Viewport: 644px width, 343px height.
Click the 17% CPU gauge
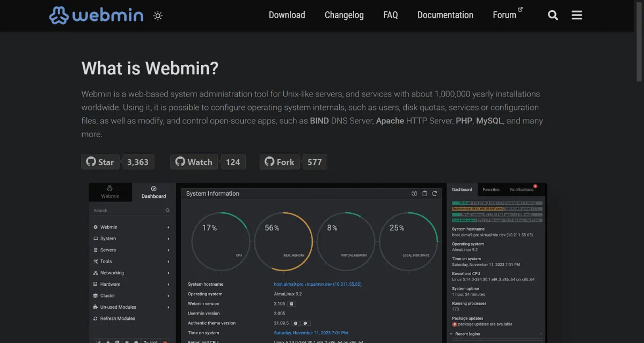click(221, 241)
